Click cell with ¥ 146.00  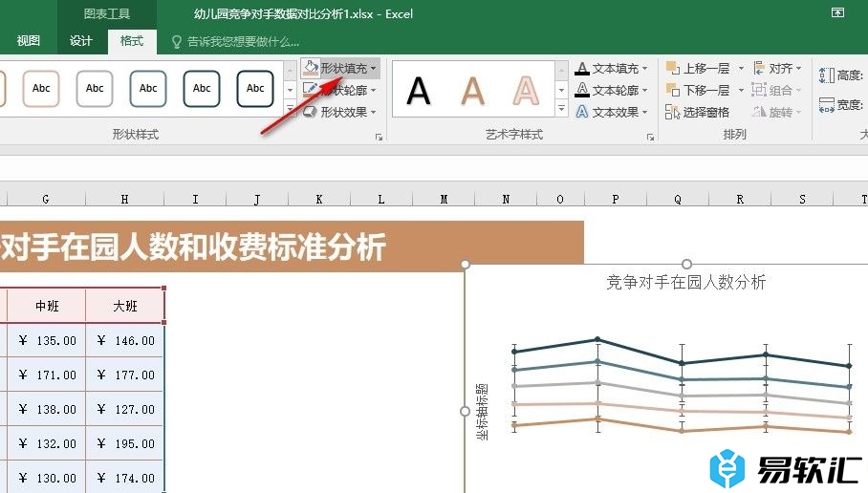point(125,341)
